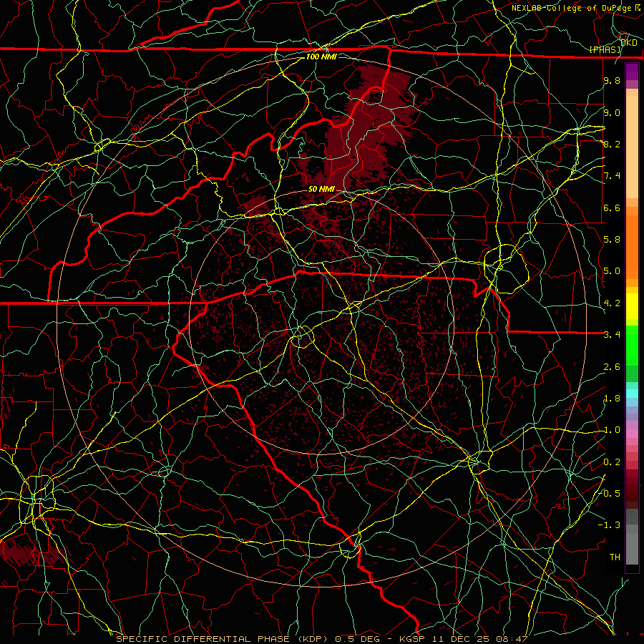The image size is (644, 644).
Task: Click the 4.2 scale value
Action: click(x=612, y=303)
